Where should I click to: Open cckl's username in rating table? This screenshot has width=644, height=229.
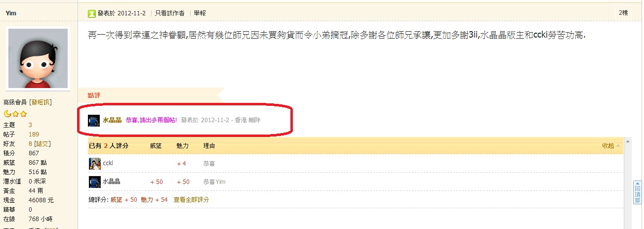(108, 163)
